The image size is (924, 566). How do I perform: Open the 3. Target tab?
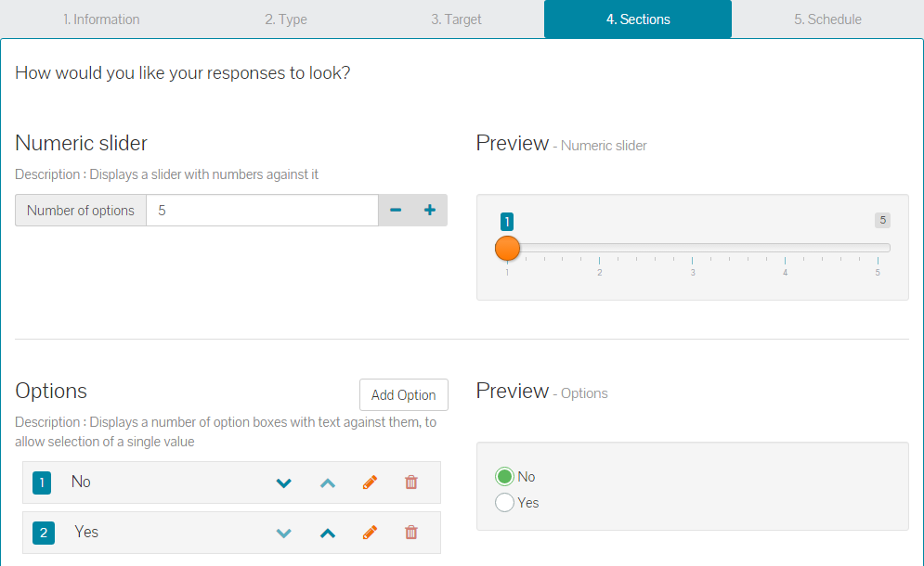click(x=456, y=19)
